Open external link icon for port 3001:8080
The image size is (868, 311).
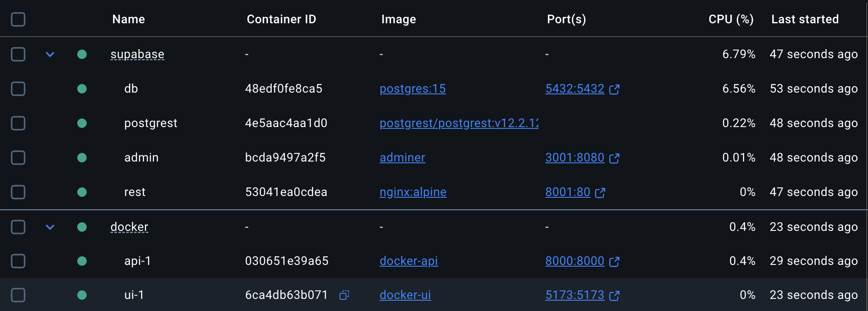tap(614, 158)
